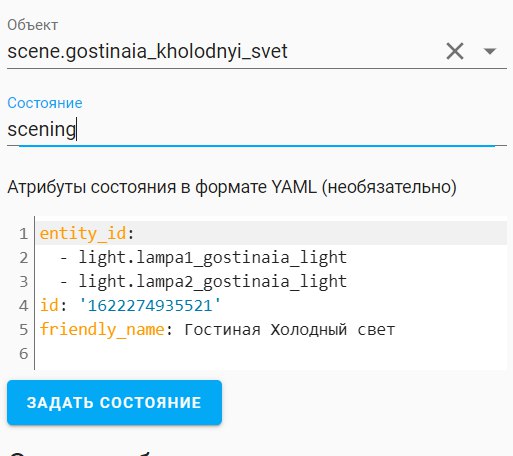This screenshot has width=513, height=456.
Task: Click line number 4 in gutter
Action: pyautogui.click(x=23, y=306)
